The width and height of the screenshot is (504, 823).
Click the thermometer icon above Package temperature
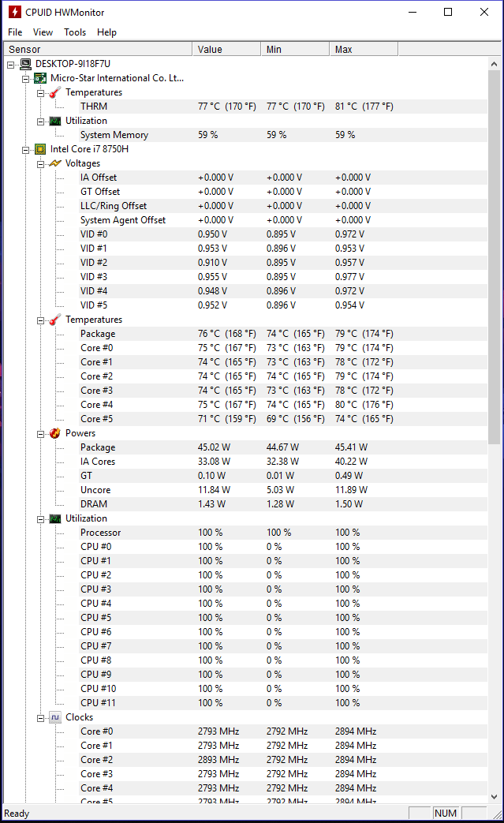click(55, 320)
